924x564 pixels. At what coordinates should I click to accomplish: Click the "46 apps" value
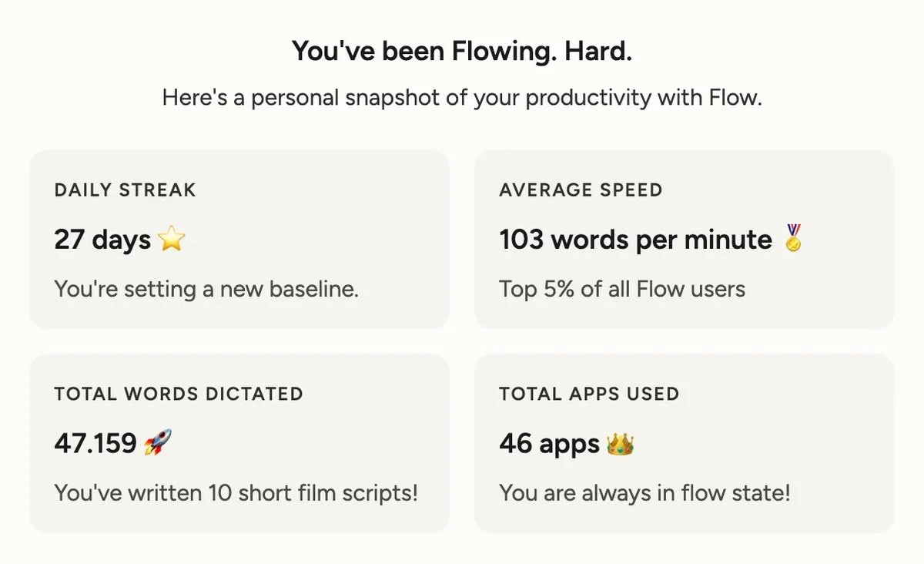click(x=549, y=444)
